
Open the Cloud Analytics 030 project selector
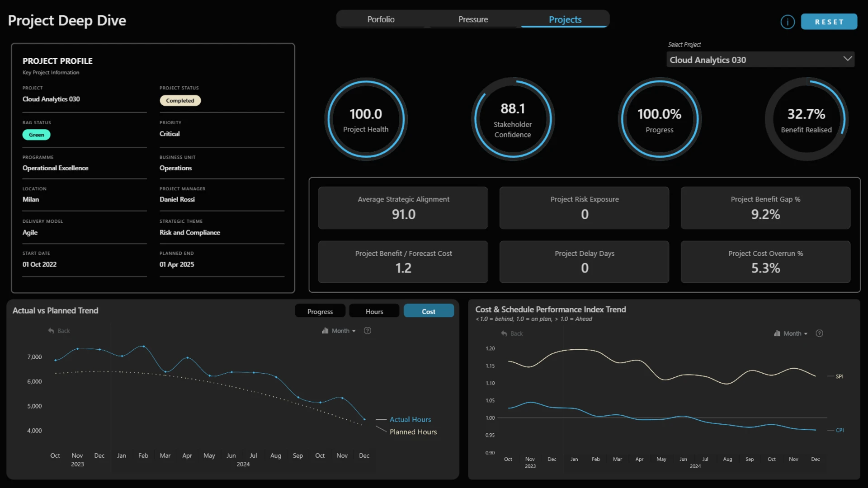pyautogui.click(x=760, y=60)
